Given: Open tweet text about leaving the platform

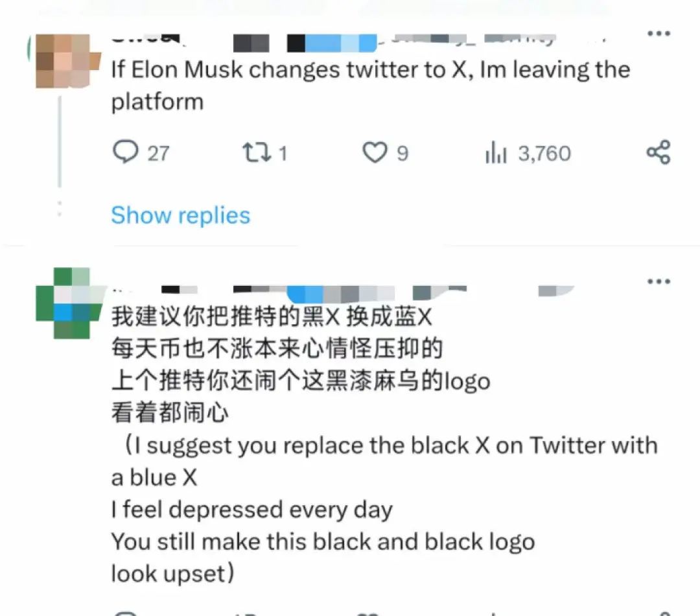Looking at the screenshot, I should [371, 86].
